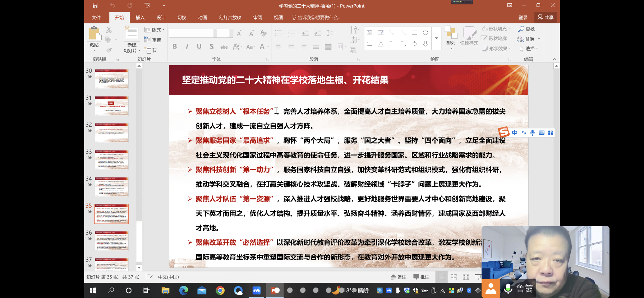Select slide 33 thumbnail
This screenshot has width=644, height=298.
click(111, 159)
